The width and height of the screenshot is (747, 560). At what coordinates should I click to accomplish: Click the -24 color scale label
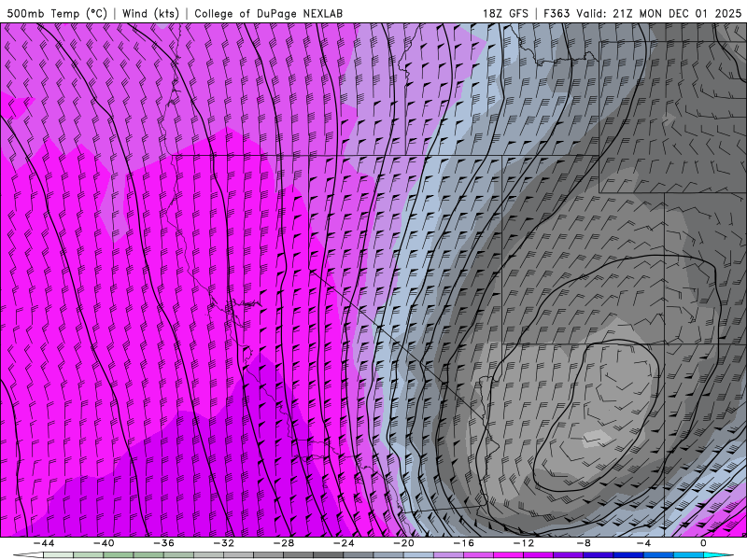coord(344,543)
